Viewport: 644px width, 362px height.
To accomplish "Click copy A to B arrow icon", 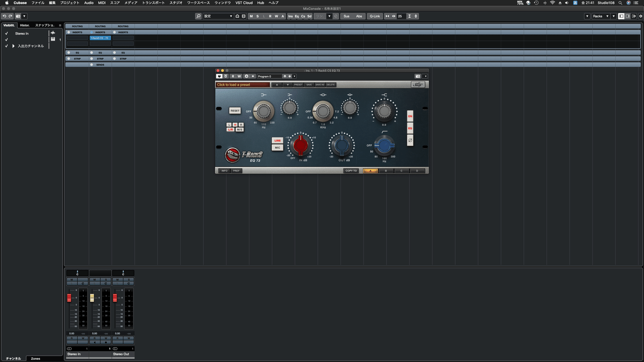I will click(x=253, y=76).
